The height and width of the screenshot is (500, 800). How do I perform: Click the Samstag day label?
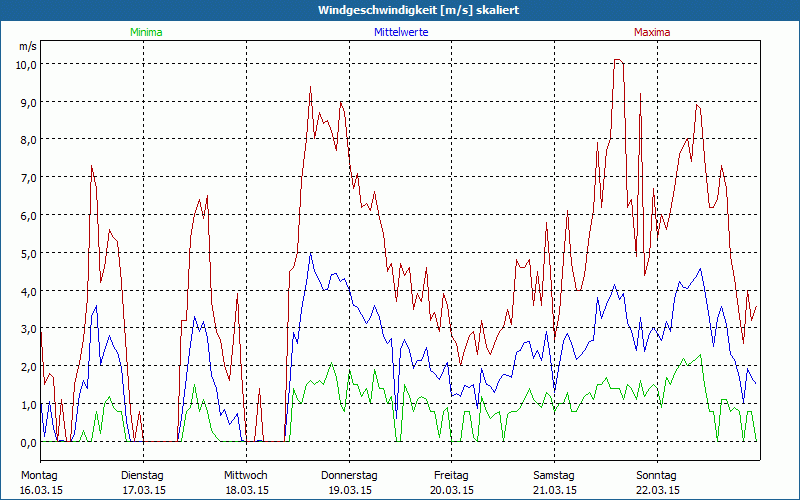click(x=554, y=475)
